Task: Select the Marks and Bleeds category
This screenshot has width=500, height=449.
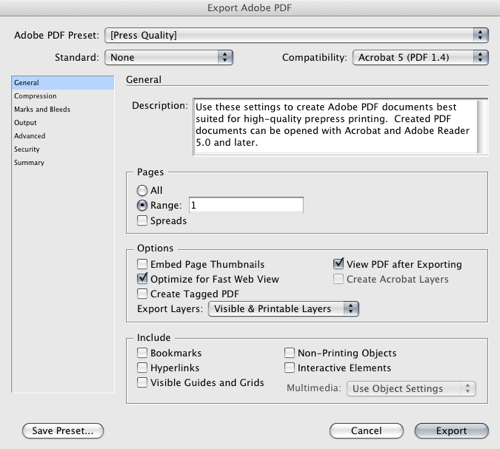Action: coord(63,109)
